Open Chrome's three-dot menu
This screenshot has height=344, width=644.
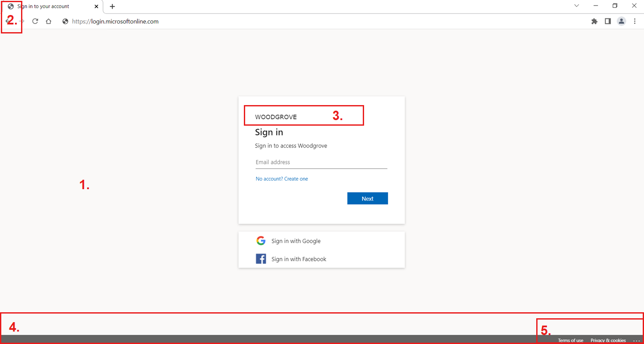pos(635,21)
